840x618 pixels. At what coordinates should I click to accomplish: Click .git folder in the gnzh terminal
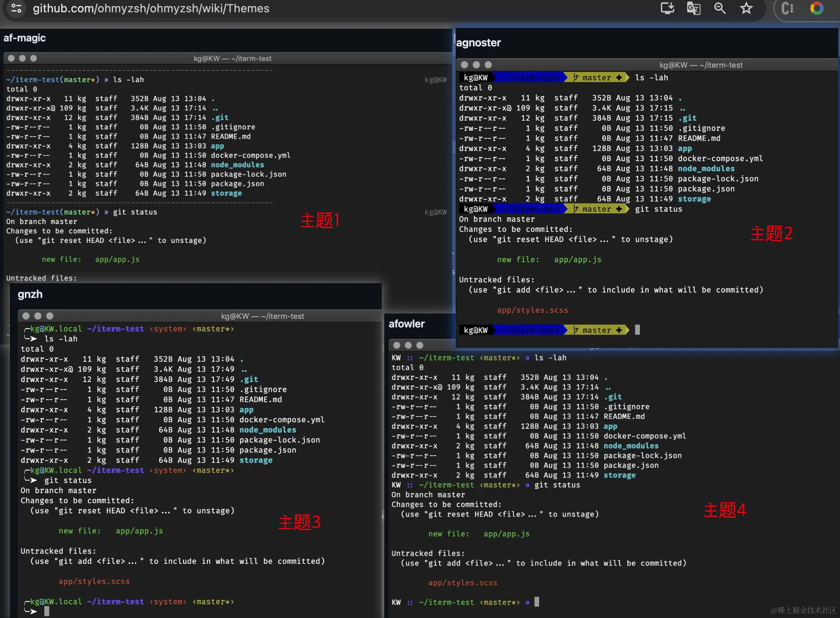coord(249,379)
